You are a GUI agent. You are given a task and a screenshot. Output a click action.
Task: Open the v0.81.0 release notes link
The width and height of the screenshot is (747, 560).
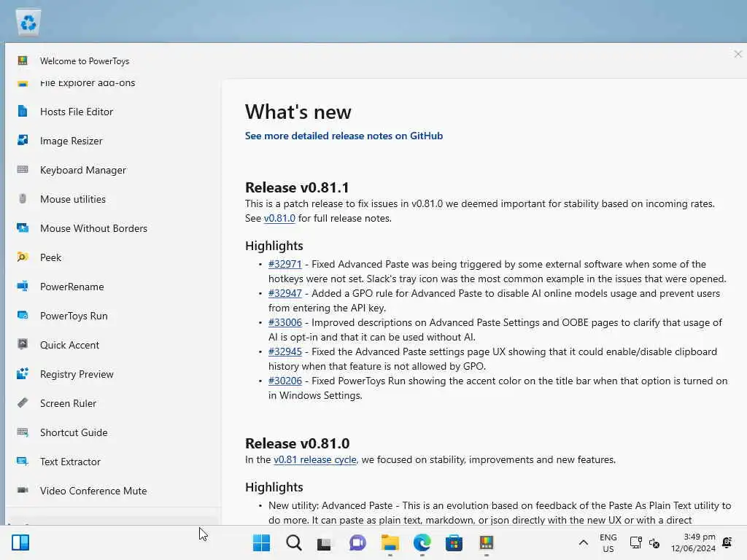[x=279, y=218]
